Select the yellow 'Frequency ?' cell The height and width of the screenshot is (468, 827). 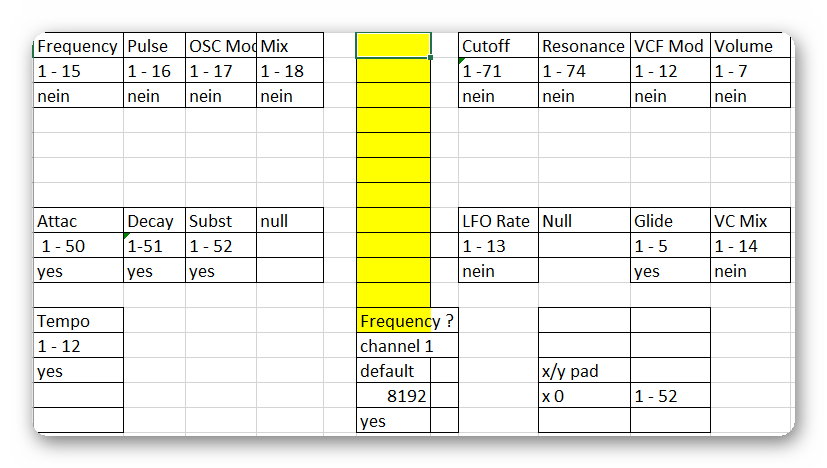tap(407, 320)
